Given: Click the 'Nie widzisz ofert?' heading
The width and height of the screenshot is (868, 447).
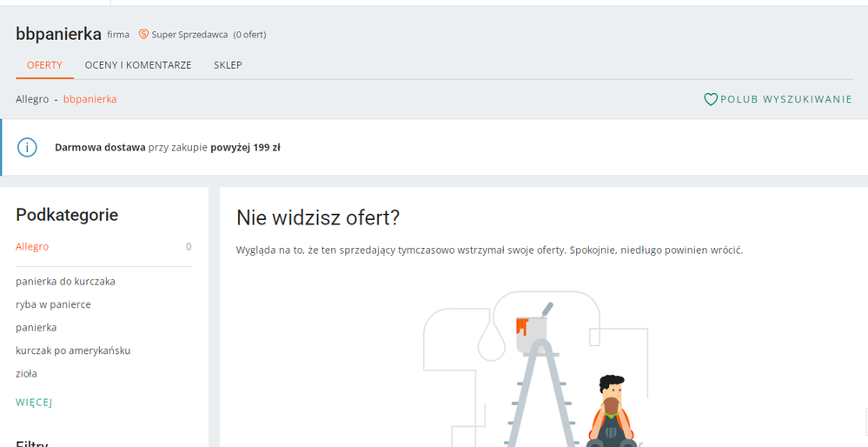Looking at the screenshot, I should pos(318,217).
